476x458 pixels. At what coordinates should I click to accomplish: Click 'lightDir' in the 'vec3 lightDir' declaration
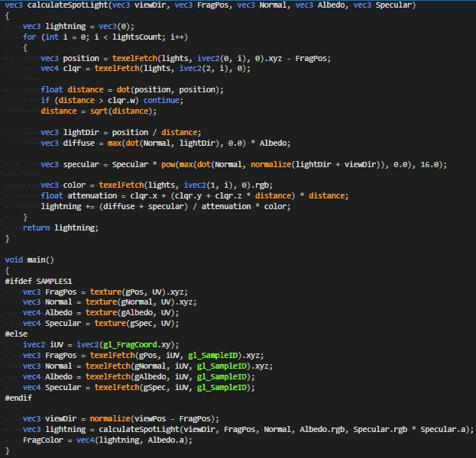pos(81,133)
